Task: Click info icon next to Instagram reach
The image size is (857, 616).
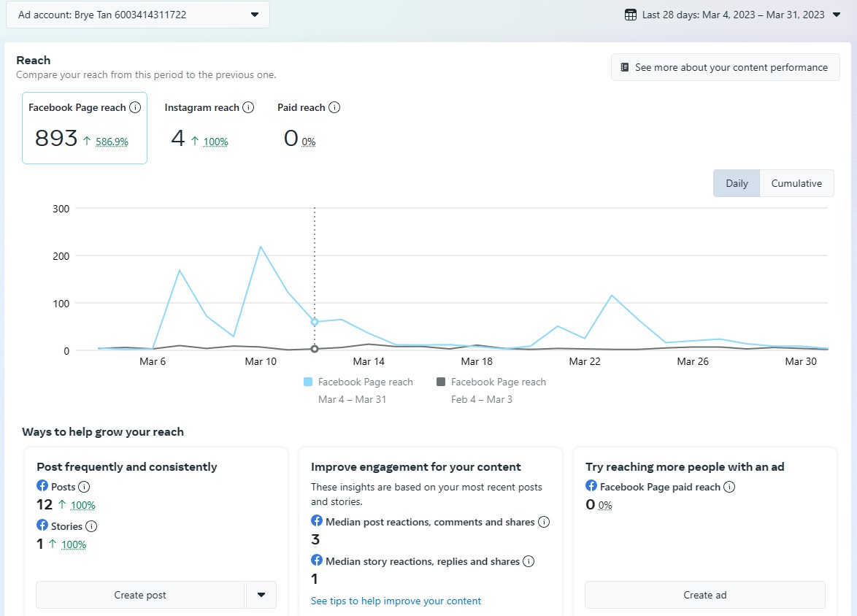Action: click(x=248, y=107)
